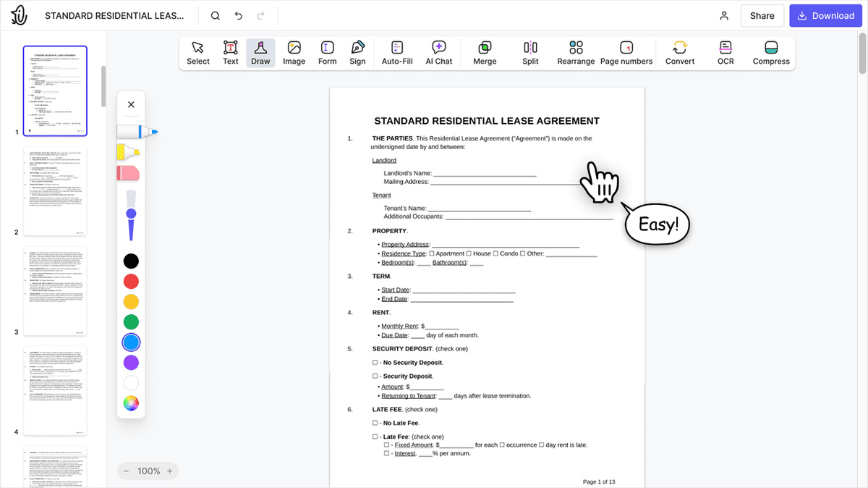Adjust the stroke thickness slider

pos(131,214)
